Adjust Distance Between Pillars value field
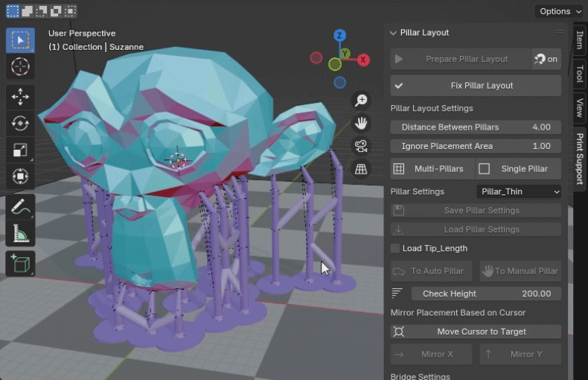The image size is (588, 380). pos(476,127)
